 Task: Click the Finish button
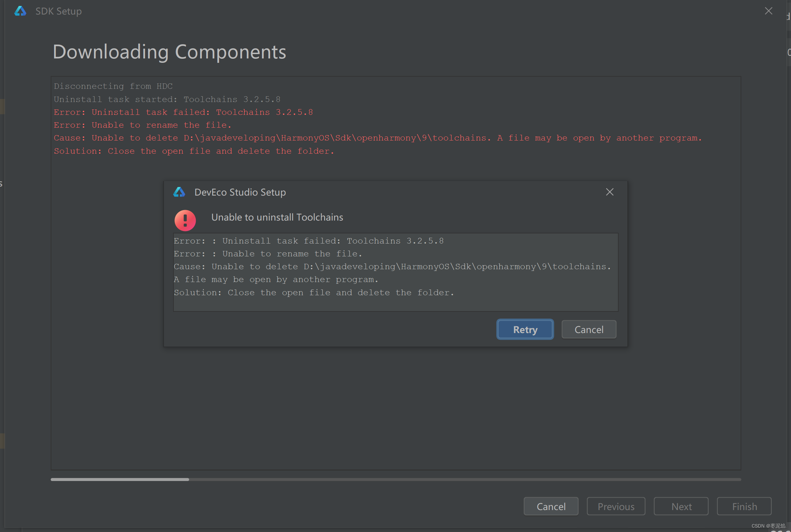(744, 506)
